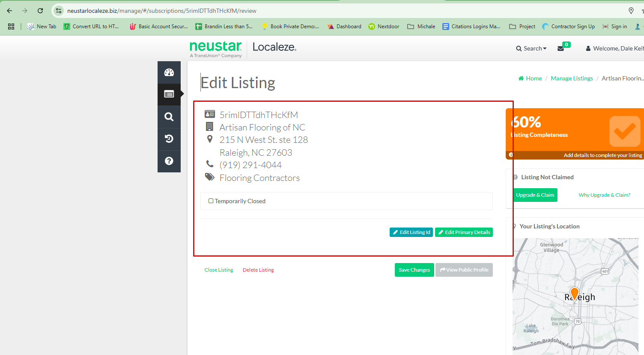
Task: Click the Neustar Localeze logo
Action: pyautogui.click(x=243, y=49)
